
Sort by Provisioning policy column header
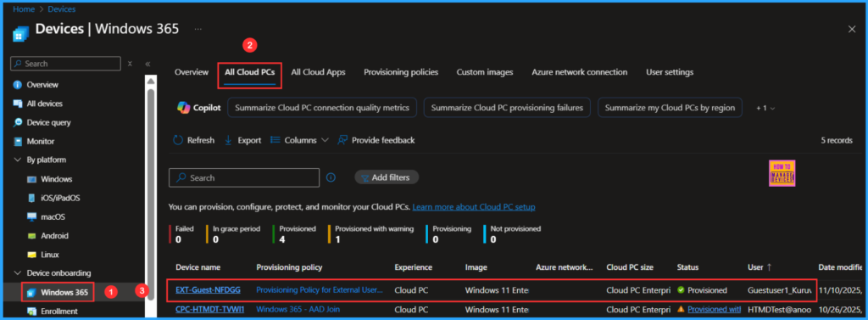pos(289,267)
